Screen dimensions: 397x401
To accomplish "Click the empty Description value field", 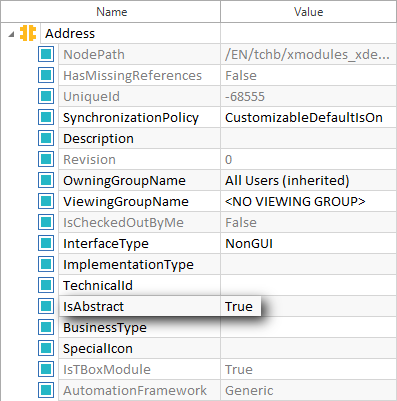I will (x=308, y=138).
